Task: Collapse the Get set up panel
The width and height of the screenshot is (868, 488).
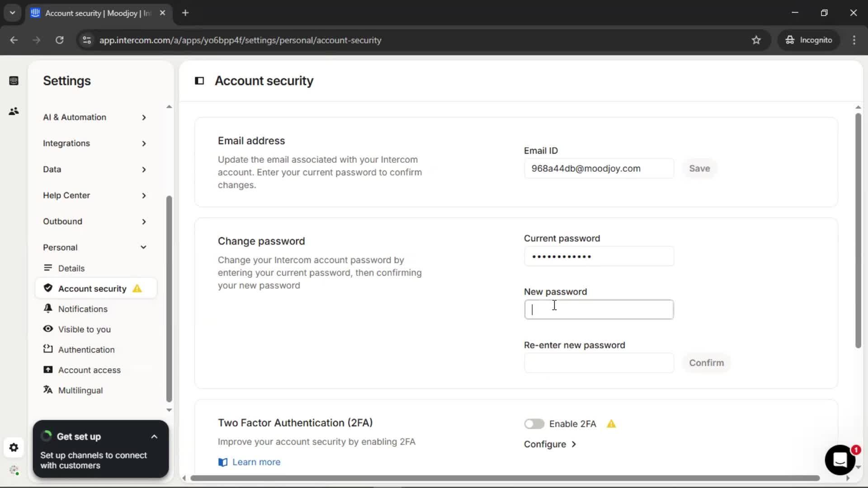Action: click(154, 436)
